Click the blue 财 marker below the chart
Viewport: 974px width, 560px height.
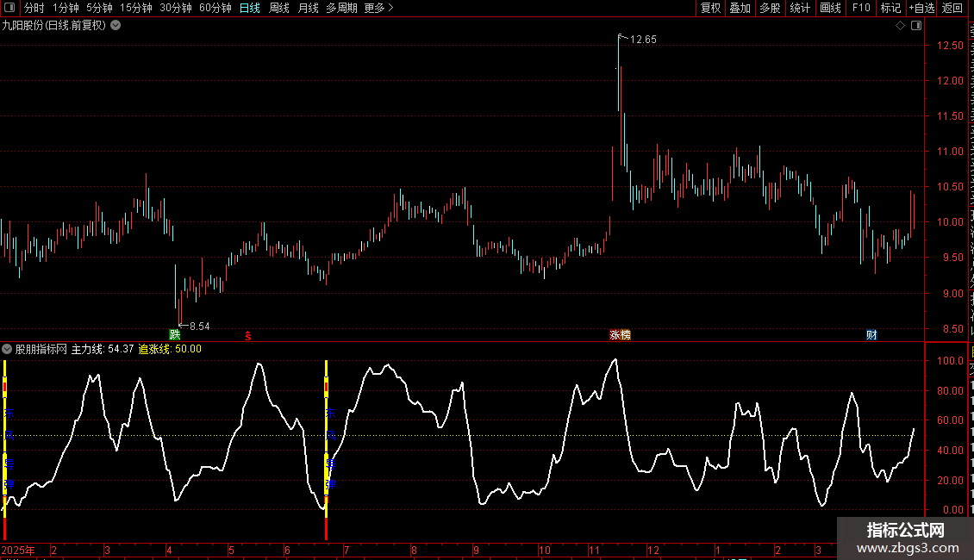coord(871,334)
